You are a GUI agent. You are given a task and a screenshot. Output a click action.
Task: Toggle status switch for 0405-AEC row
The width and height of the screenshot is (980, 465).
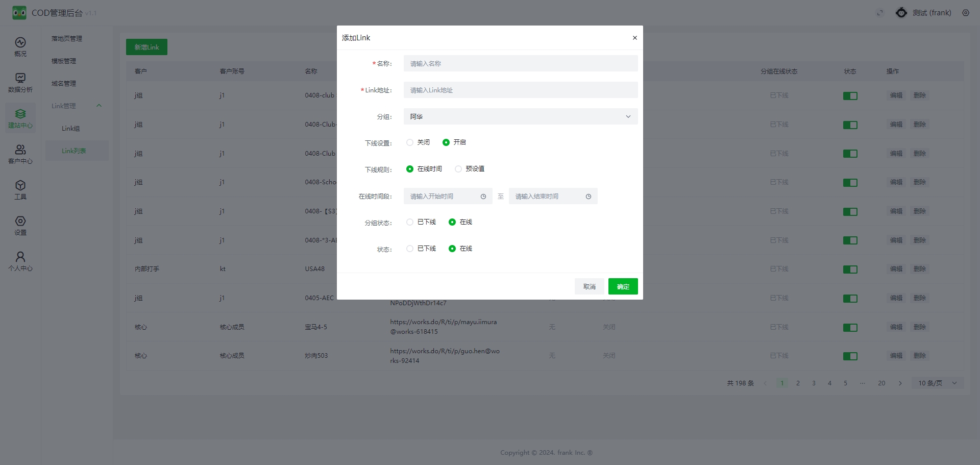click(x=850, y=299)
